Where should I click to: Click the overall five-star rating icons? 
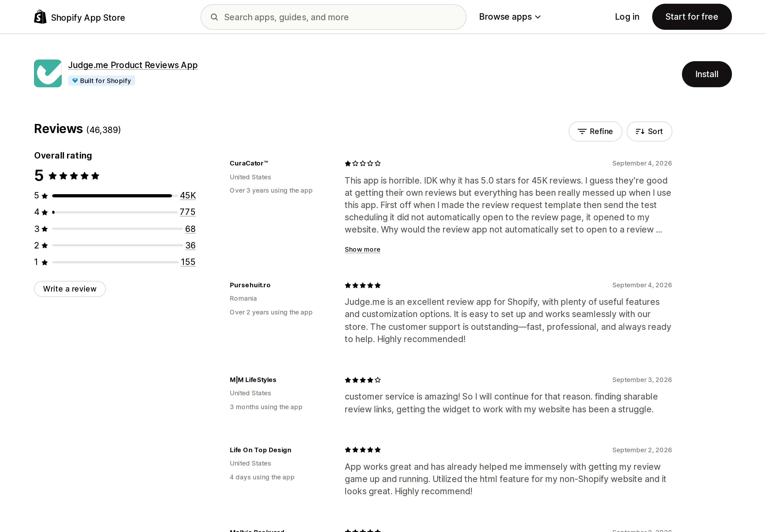click(74, 176)
